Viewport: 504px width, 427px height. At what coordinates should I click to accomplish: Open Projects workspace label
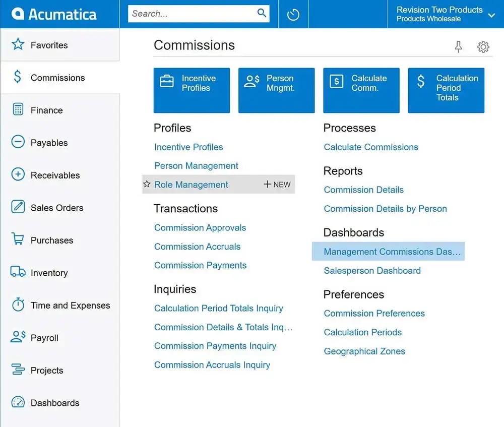point(47,371)
